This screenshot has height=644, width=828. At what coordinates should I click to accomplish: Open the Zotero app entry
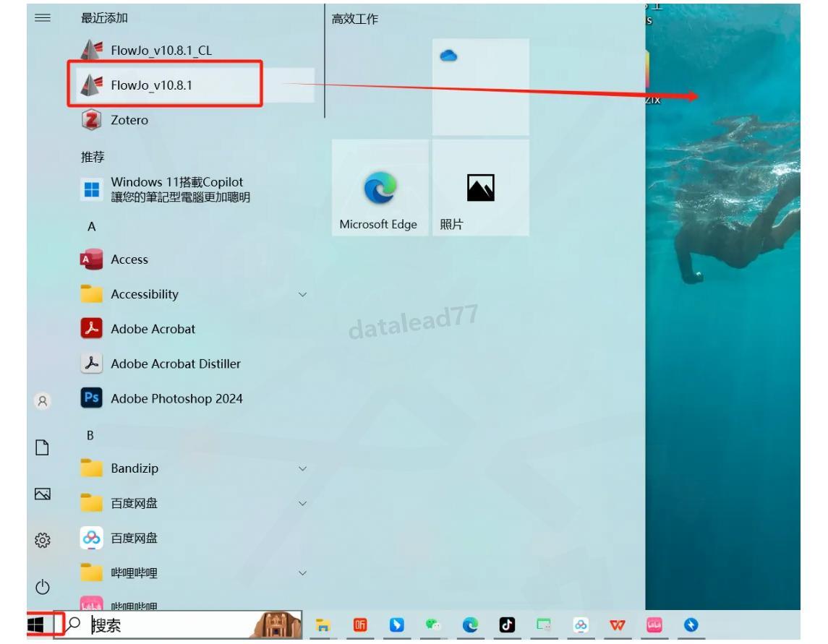(129, 120)
